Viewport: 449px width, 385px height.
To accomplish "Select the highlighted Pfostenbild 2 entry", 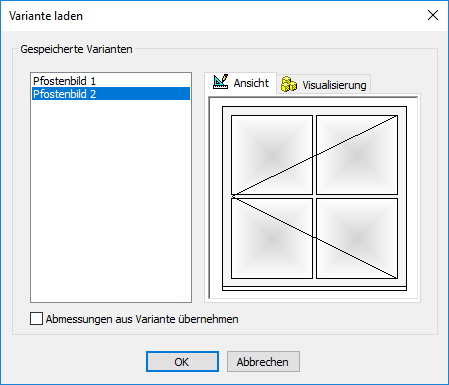I will (111, 94).
